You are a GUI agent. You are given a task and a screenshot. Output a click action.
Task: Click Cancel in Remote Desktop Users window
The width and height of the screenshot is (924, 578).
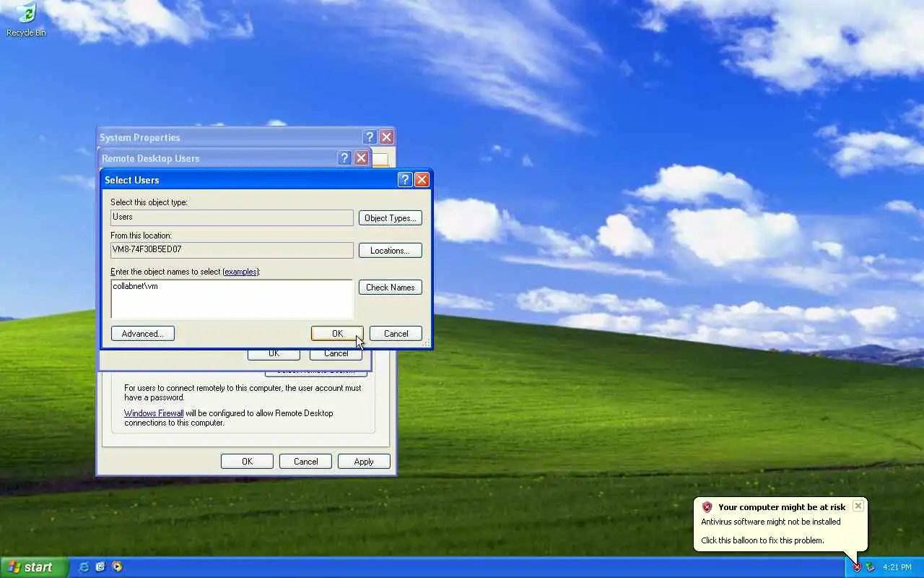(336, 354)
